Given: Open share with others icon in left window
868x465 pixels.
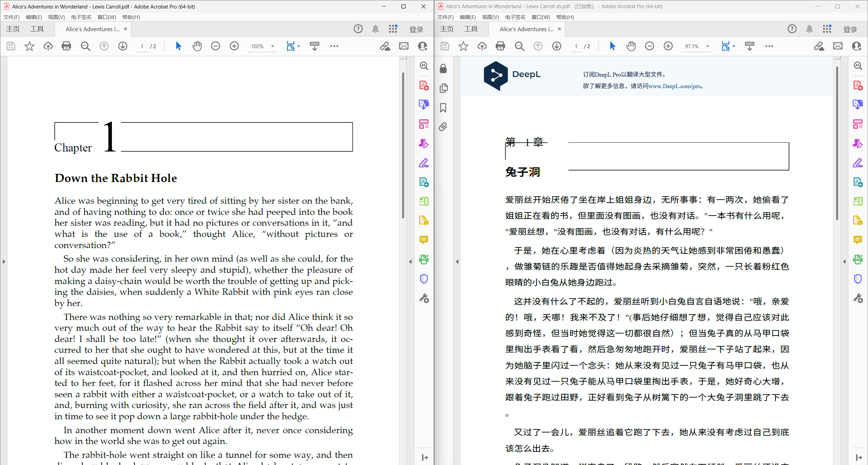Looking at the screenshot, I should click(x=422, y=46).
